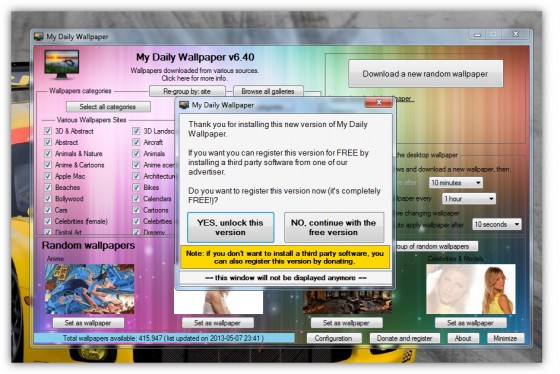This screenshot has height=374, width=560.
Task: Click Set as wallpaper under the second thumbnail
Action: coord(218,323)
